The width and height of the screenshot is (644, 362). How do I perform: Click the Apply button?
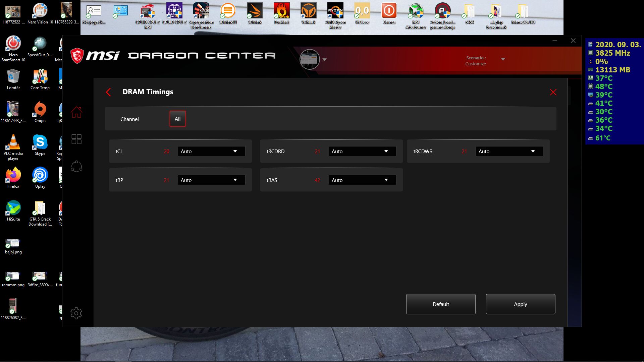[521, 304]
